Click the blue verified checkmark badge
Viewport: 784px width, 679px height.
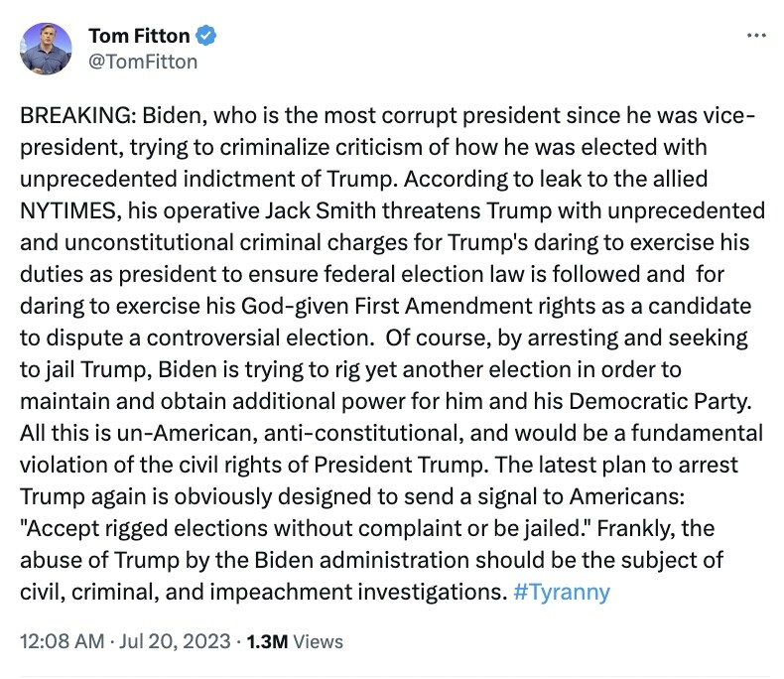pyautogui.click(x=205, y=36)
